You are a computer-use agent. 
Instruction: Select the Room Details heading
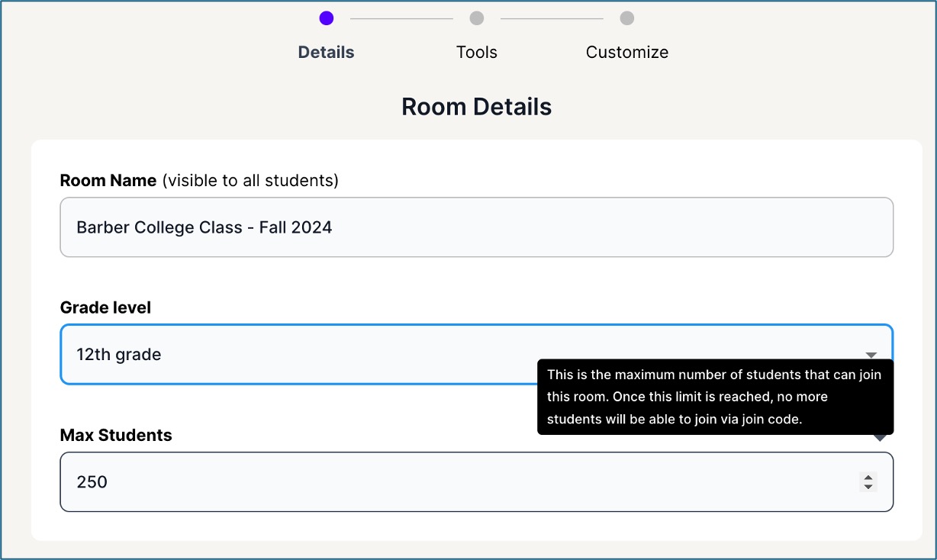[476, 107]
